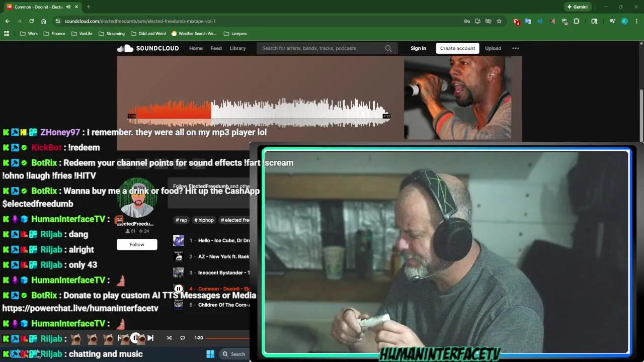This screenshot has height=362, width=644.
Task: Mute the tab via its speaker icon
Action: click(x=68, y=7)
